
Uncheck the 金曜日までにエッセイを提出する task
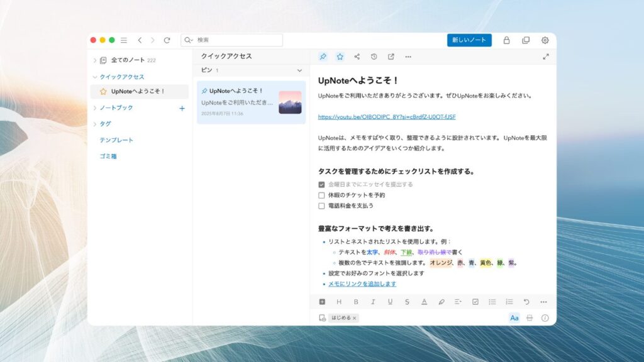click(x=321, y=185)
